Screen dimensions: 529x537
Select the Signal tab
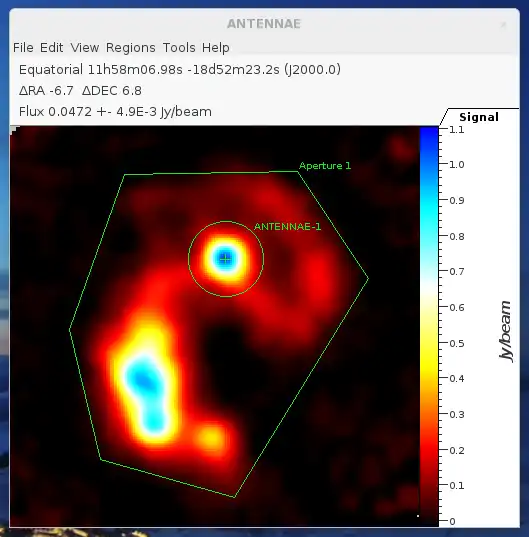coord(479,117)
